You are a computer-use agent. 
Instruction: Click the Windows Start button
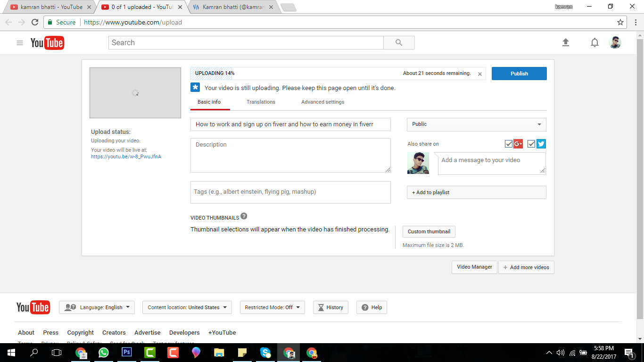click(11, 353)
